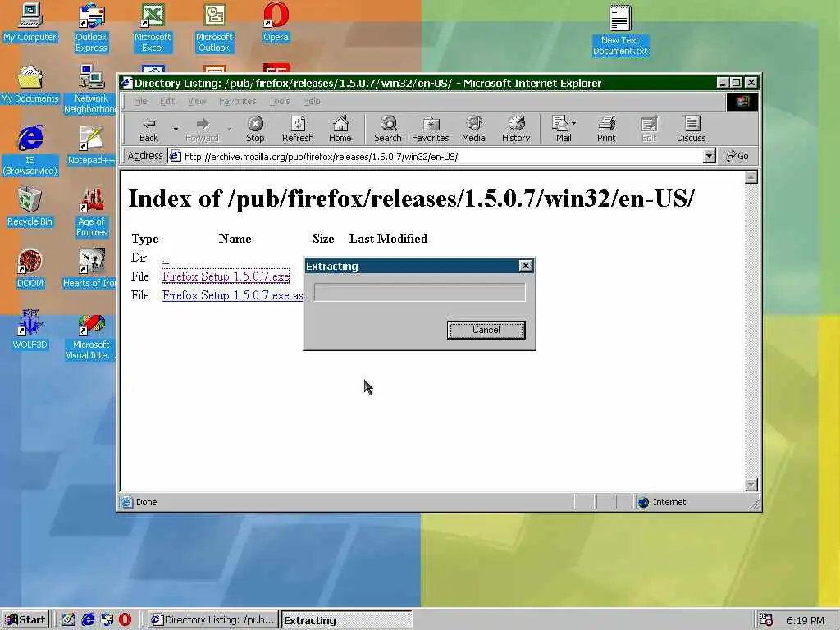Viewport: 840px width, 630px height.
Task: Go to the Home page in IE
Action: [x=340, y=129]
